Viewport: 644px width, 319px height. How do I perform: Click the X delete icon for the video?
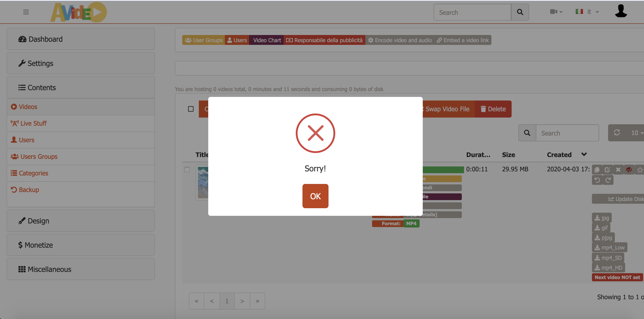(618, 170)
